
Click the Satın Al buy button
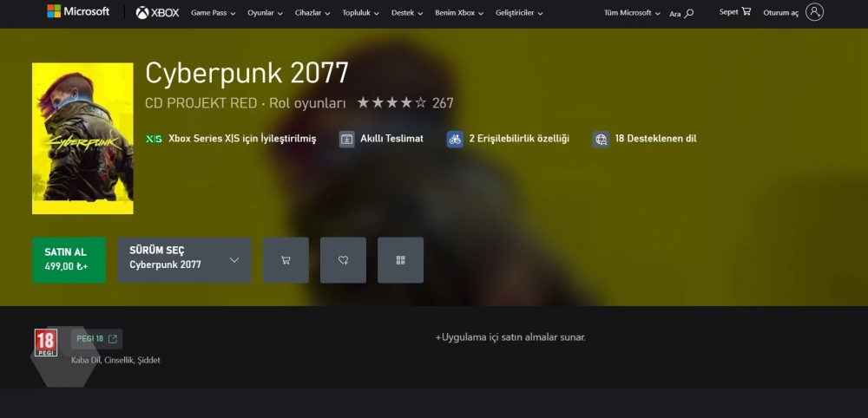(69, 260)
